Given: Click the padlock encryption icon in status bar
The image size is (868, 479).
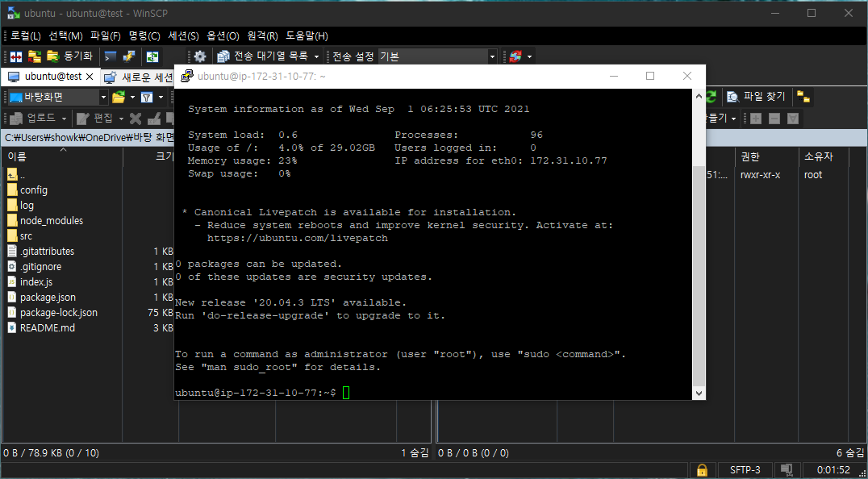Looking at the screenshot, I should [702, 470].
